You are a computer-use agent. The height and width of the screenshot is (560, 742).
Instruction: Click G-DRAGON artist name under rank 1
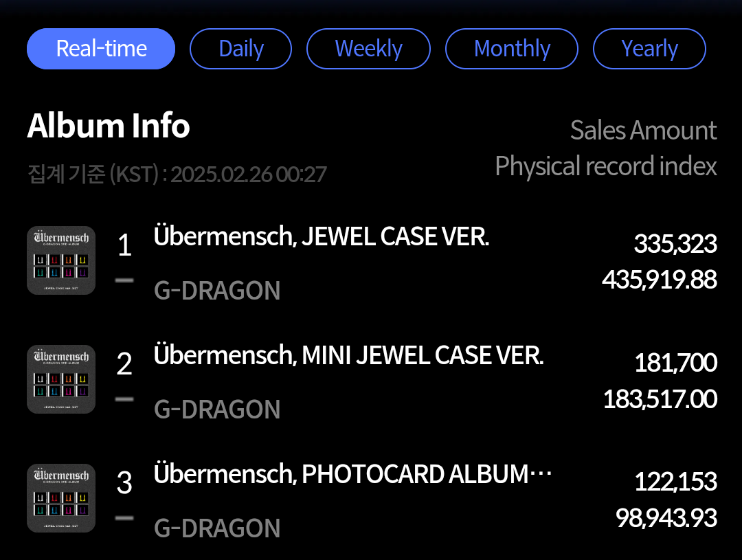pyautogui.click(x=217, y=291)
